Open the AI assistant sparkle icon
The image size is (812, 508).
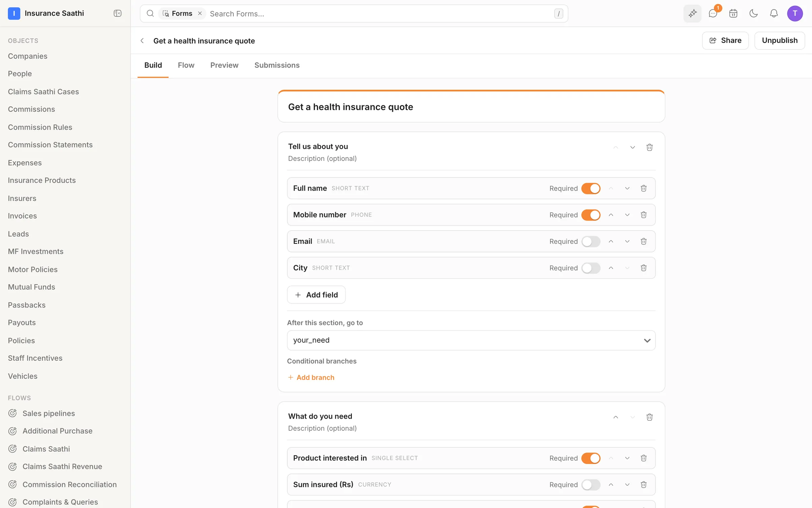pos(692,13)
